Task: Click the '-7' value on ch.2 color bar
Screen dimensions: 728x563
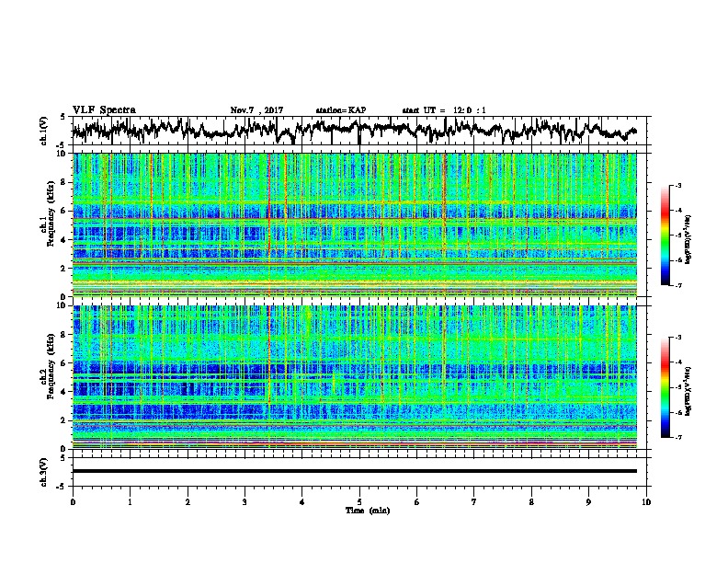Action: [677, 438]
